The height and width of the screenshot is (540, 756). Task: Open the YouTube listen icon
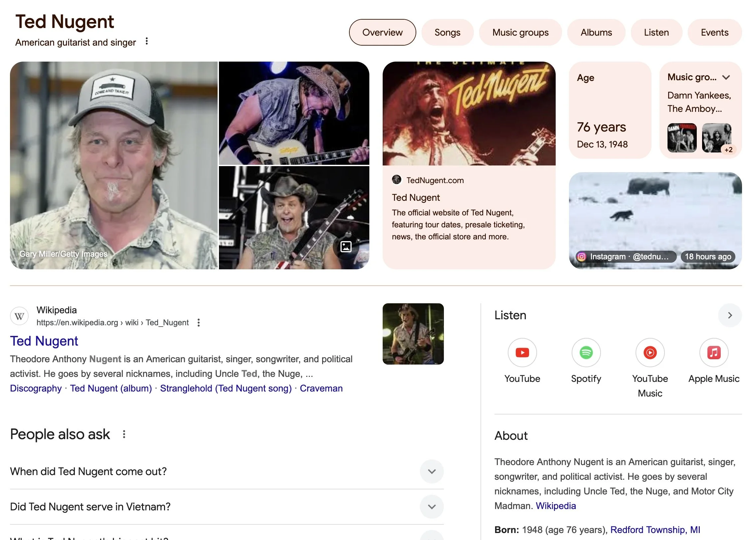522,353
